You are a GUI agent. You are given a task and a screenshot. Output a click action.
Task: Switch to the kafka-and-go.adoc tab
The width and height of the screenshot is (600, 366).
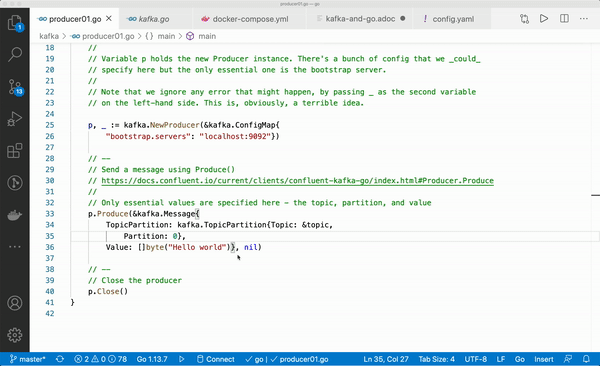(360, 18)
